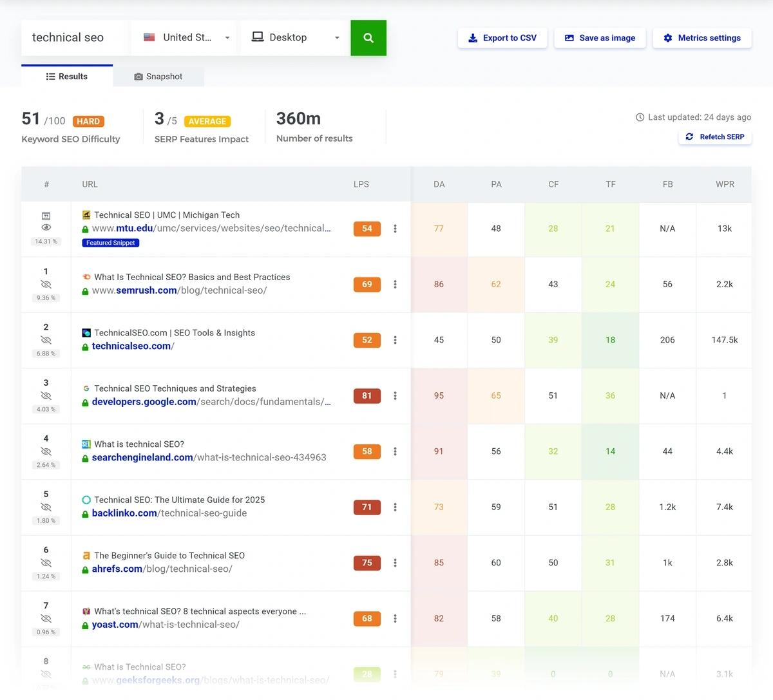Open the three-dot menu for semrush.com row
The height and width of the screenshot is (700, 773).
coord(395,284)
